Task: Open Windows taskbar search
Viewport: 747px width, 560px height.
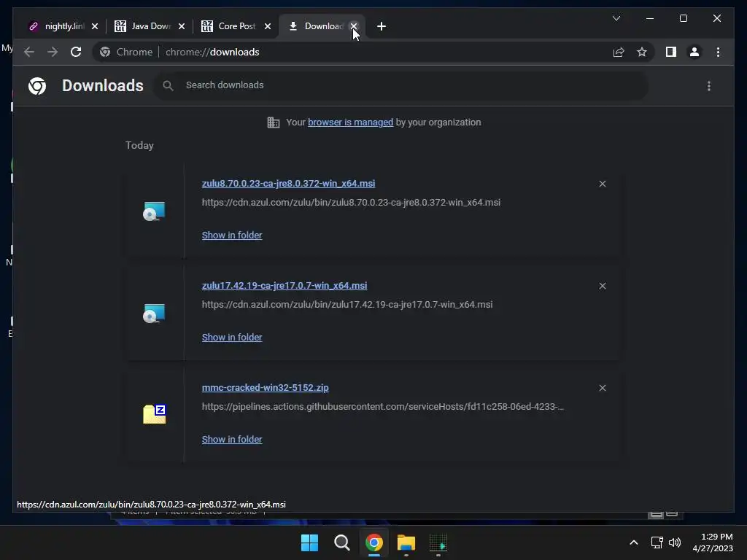Action: click(341, 542)
